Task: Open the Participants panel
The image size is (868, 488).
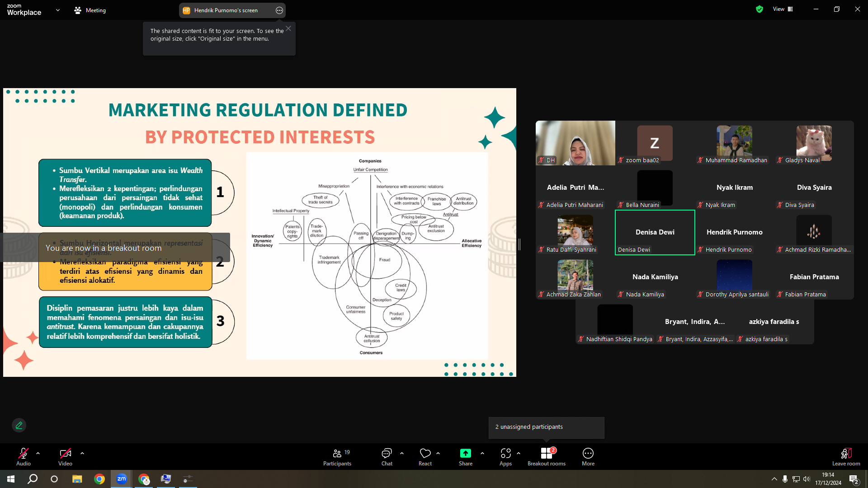Action: point(337,457)
